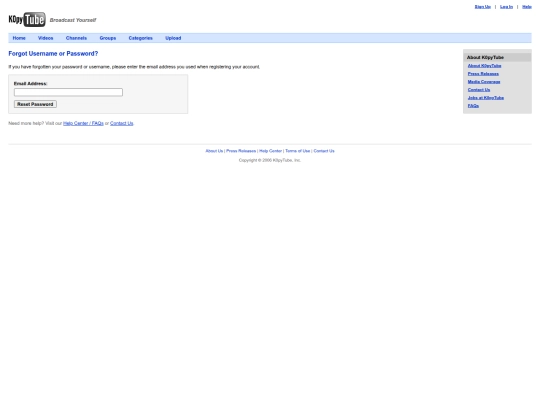The image size is (540, 405).
Task: Click the 'Email Address:' label
Action: point(30,84)
